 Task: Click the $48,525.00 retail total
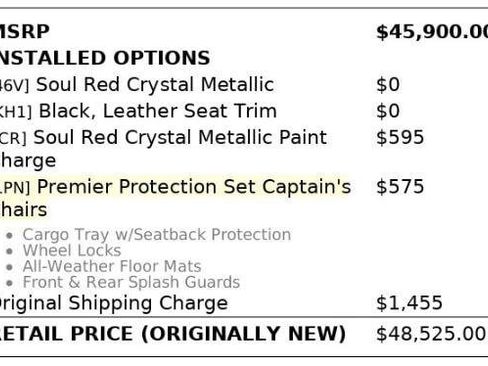pyautogui.click(x=431, y=334)
